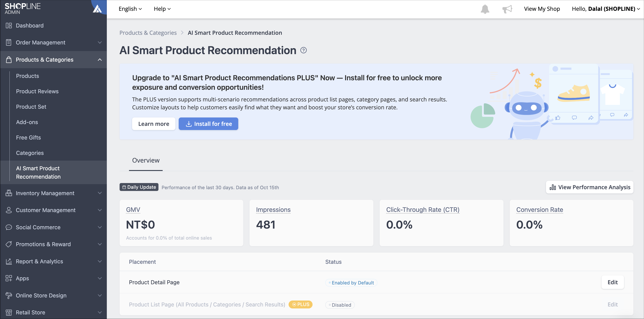This screenshot has width=644, height=319.
Task: Edit the Product List Page placement
Action: tap(613, 304)
